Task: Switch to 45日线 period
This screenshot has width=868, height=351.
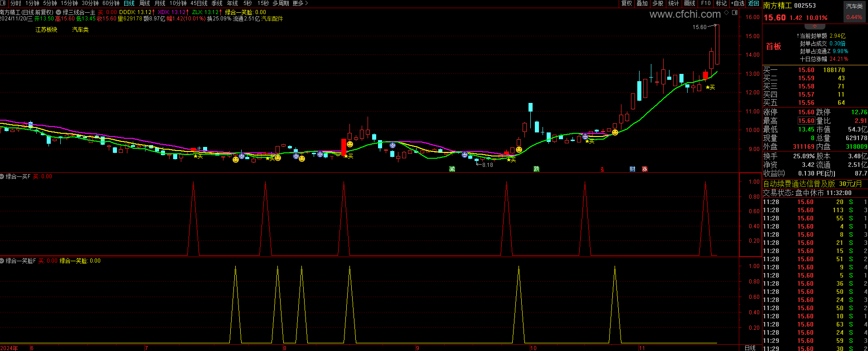Action: [199, 3]
